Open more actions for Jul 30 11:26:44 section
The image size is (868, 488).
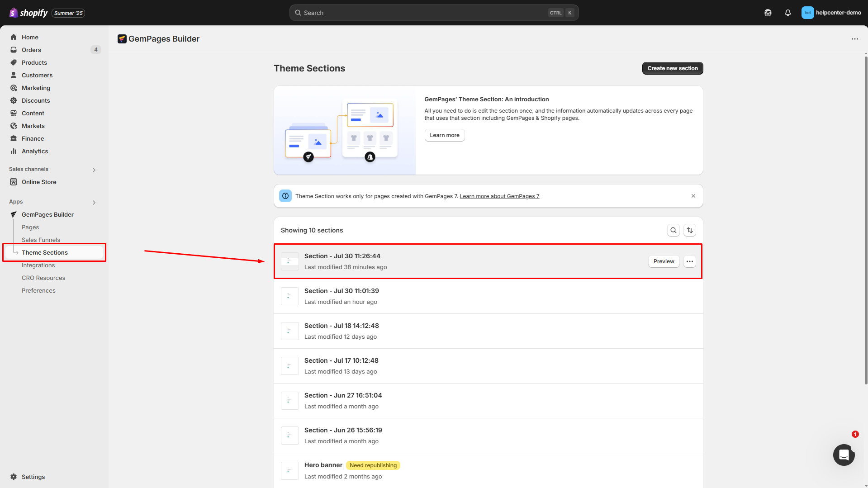[x=689, y=261]
